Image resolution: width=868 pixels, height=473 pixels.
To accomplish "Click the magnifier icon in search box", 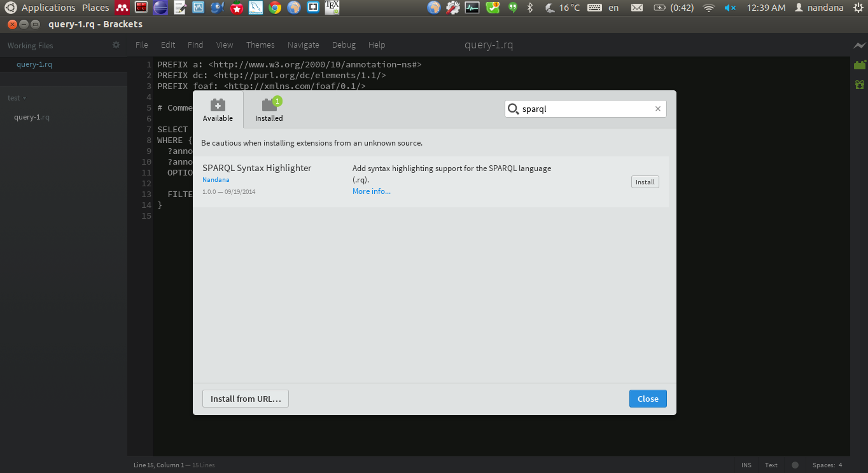I will [x=513, y=109].
